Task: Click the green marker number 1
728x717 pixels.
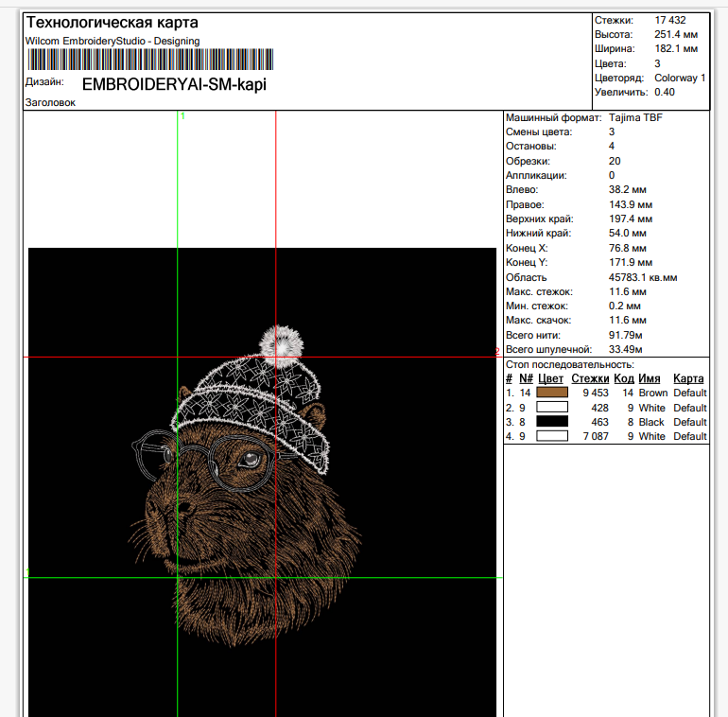Action: 182,115
